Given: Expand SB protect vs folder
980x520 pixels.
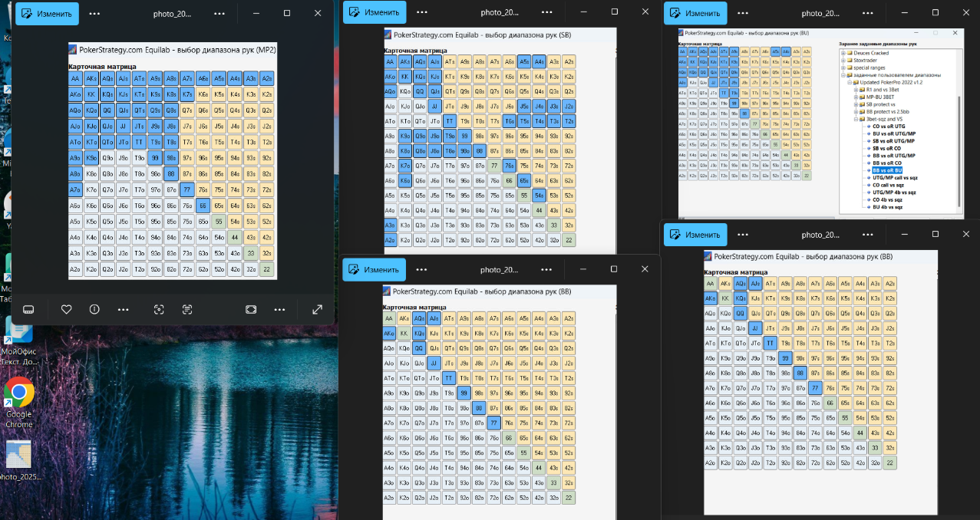Looking at the screenshot, I should coord(856,104).
